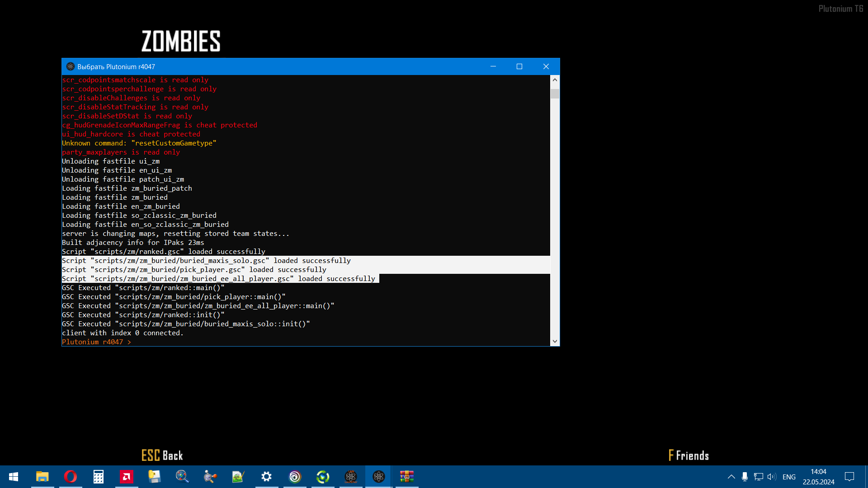Click the console scrollbar thumb
Image resolution: width=868 pixels, height=488 pixels.
coord(555,94)
